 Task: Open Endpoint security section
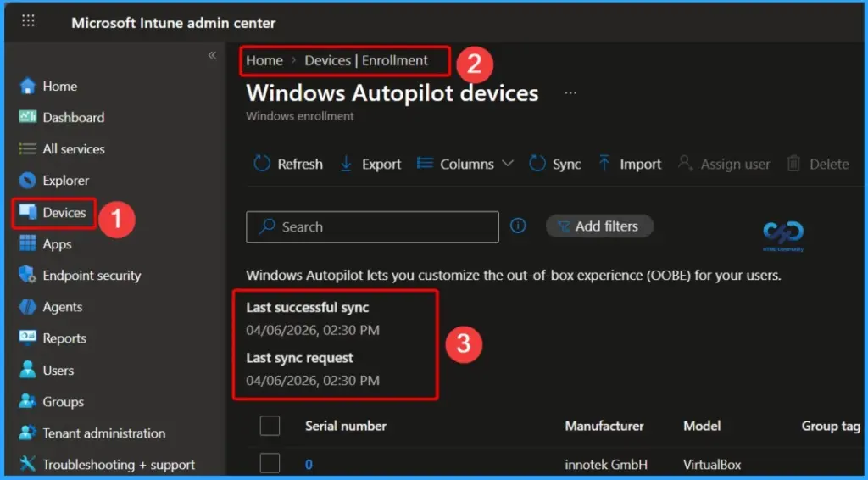[92, 276]
